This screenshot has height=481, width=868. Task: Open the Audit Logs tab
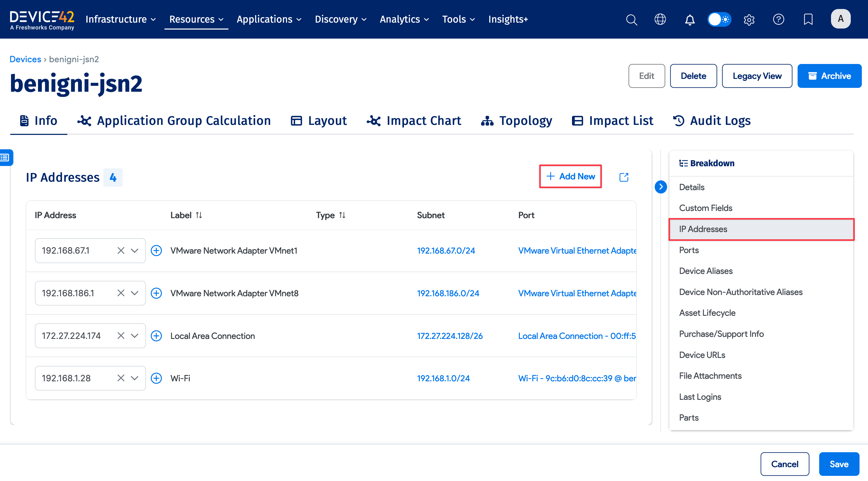712,121
